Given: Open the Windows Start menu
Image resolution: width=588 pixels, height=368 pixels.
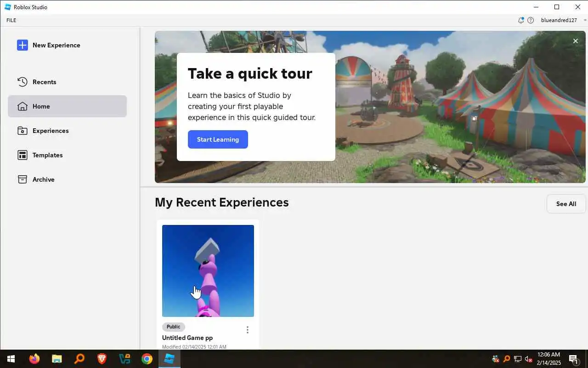Looking at the screenshot, I should [x=11, y=359].
